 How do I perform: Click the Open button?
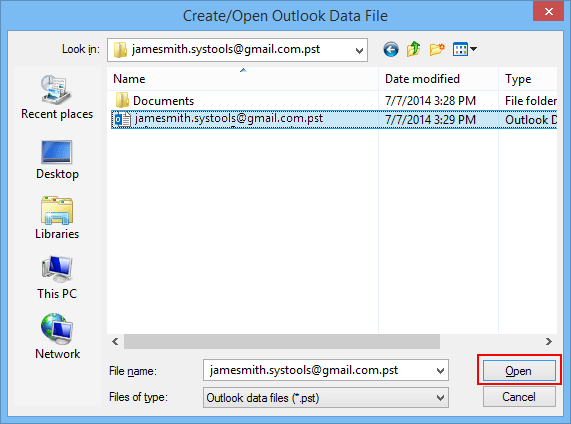(519, 371)
